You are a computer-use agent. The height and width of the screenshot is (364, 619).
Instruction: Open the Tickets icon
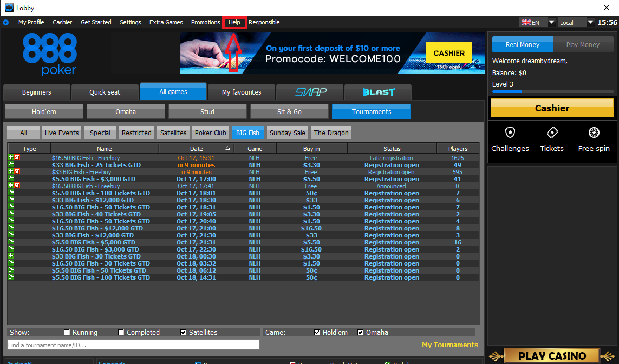pos(552,133)
